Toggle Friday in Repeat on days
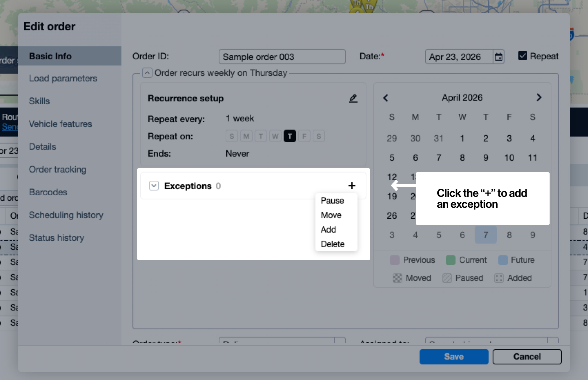Screen dimensions: 588x380 tap(304, 136)
